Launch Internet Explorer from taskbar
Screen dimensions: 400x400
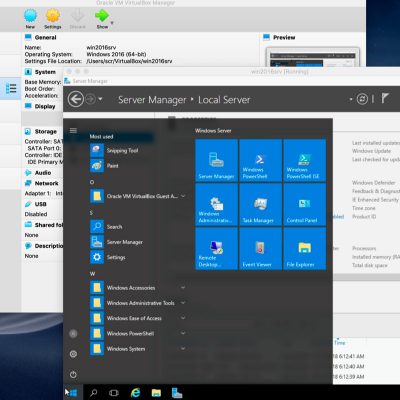135,393
